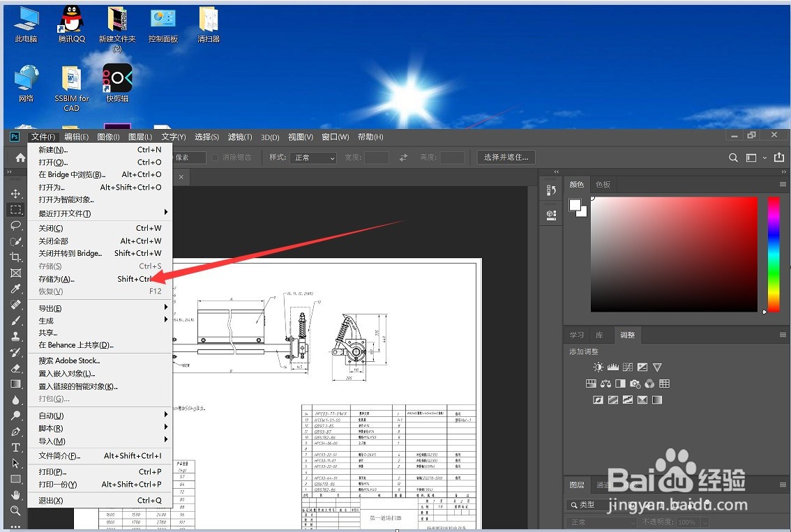The image size is (791, 532).
Task: Select the Frame tool
Action: coord(15,273)
